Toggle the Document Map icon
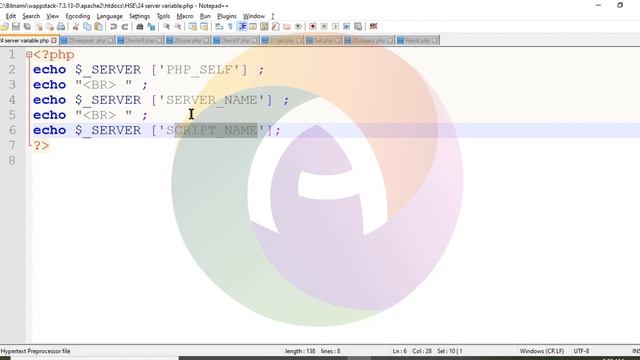This screenshot has height=360, width=640. coord(264,27)
